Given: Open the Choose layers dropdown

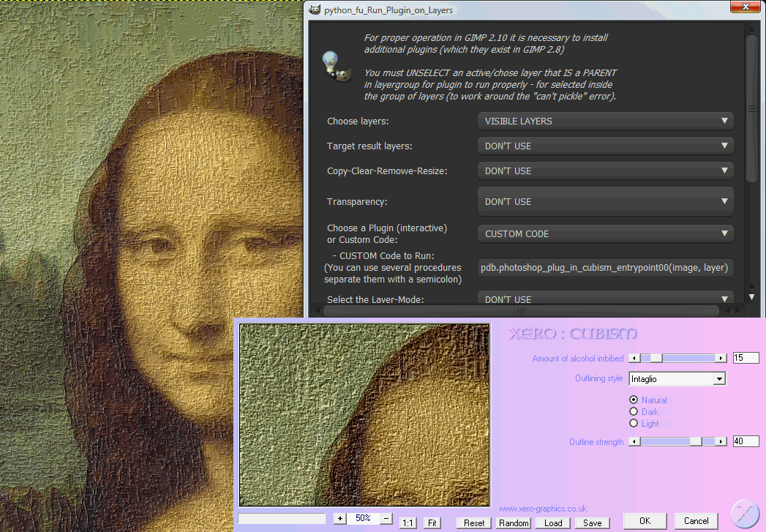Looking at the screenshot, I should (605, 121).
